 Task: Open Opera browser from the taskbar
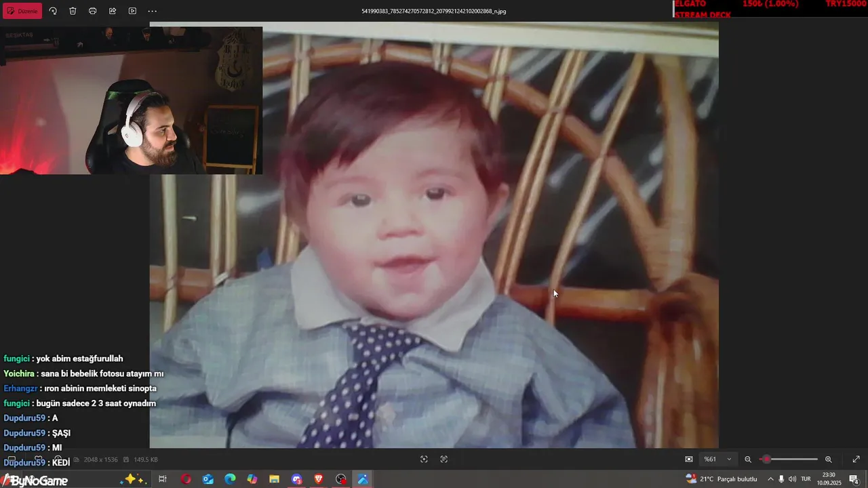(x=186, y=479)
